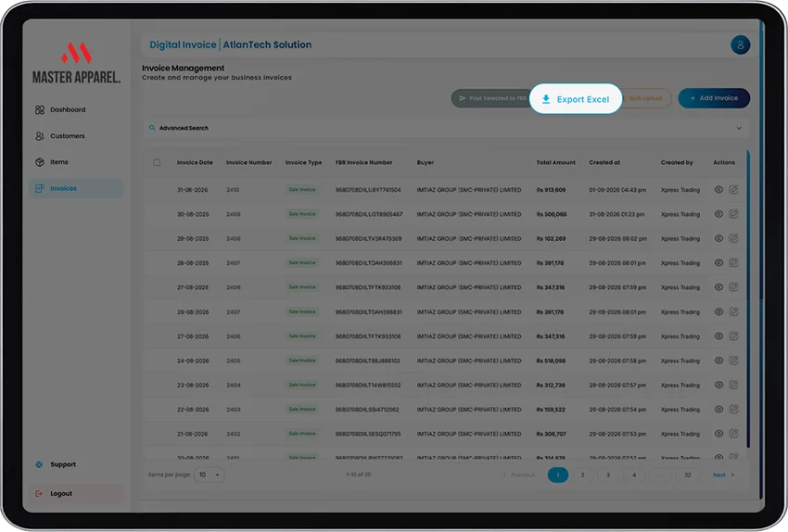View invoice 2403 using the eye icon
This screenshot has height=532, width=788.
(x=718, y=410)
